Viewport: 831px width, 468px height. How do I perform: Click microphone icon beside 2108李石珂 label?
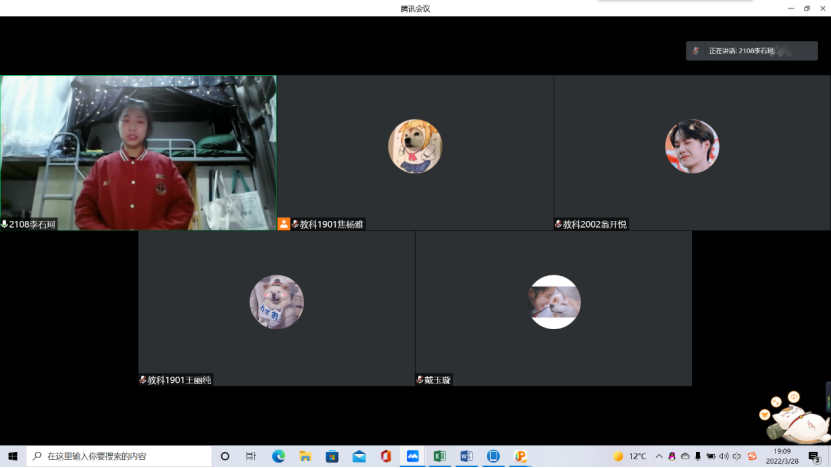point(5,225)
